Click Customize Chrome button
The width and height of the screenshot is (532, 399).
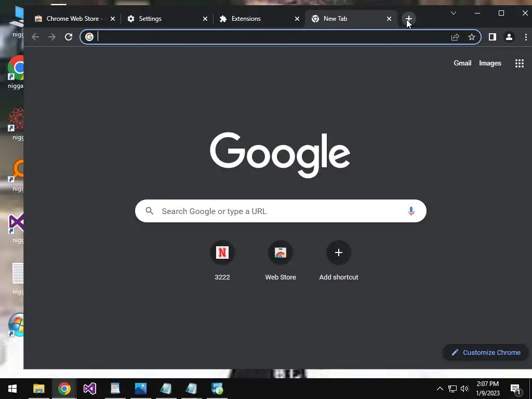click(x=486, y=353)
